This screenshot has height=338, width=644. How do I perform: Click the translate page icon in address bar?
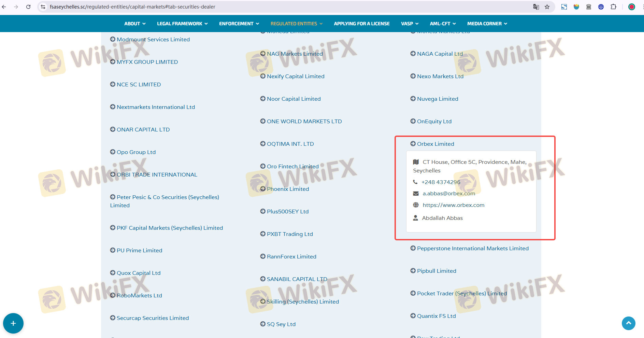tap(536, 7)
